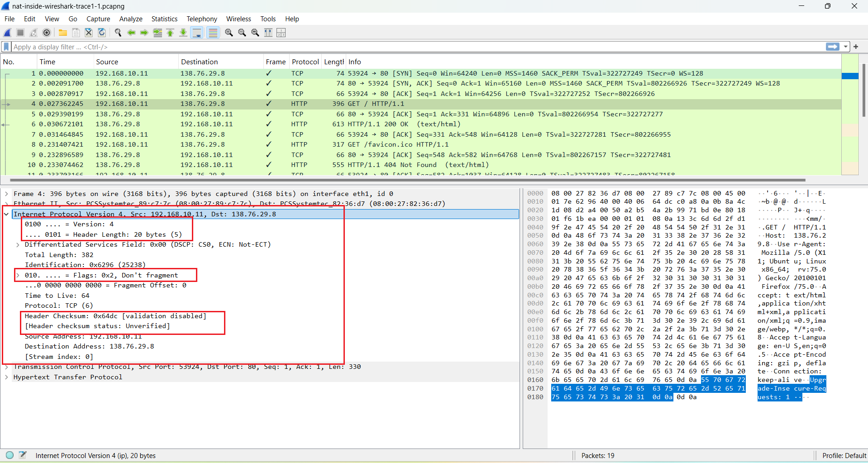The height and width of the screenshot is (463, 868).
Task: Open the display filter history dropdown
Action: point(845,47)
